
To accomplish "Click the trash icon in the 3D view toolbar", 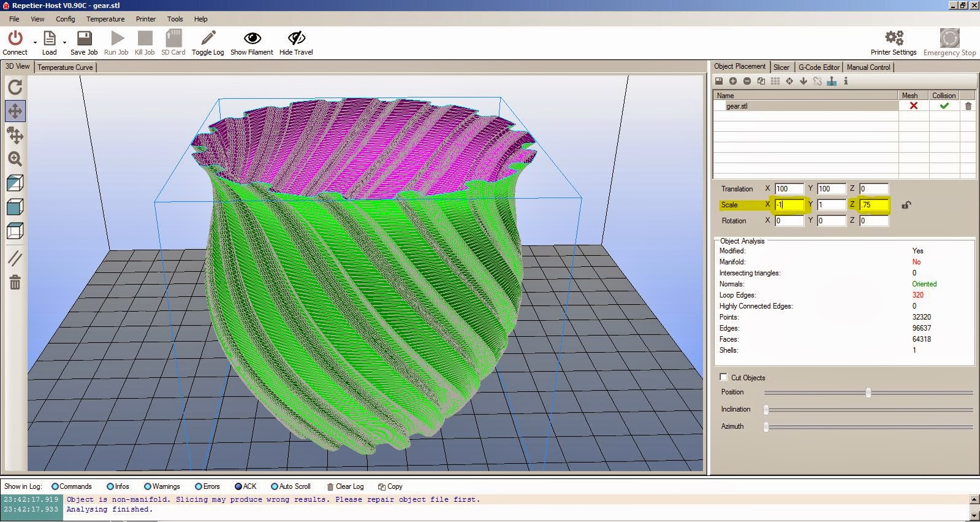I will 15,282.
